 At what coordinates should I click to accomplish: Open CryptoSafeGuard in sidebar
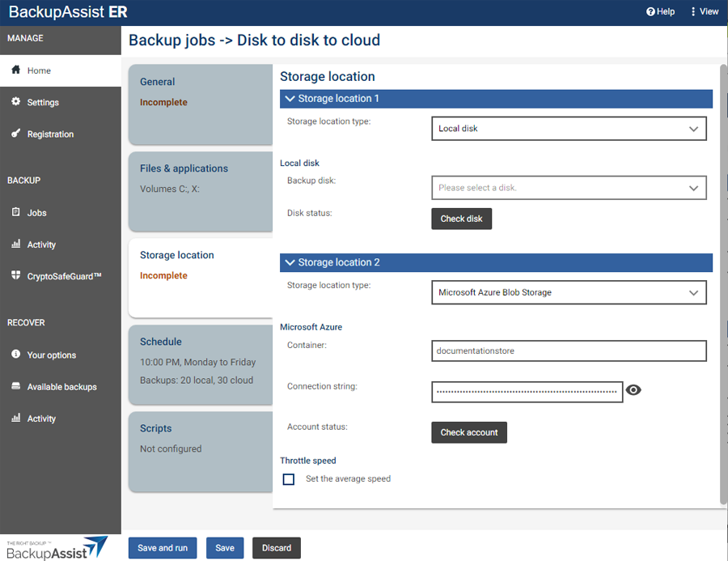tap(61, 276)
